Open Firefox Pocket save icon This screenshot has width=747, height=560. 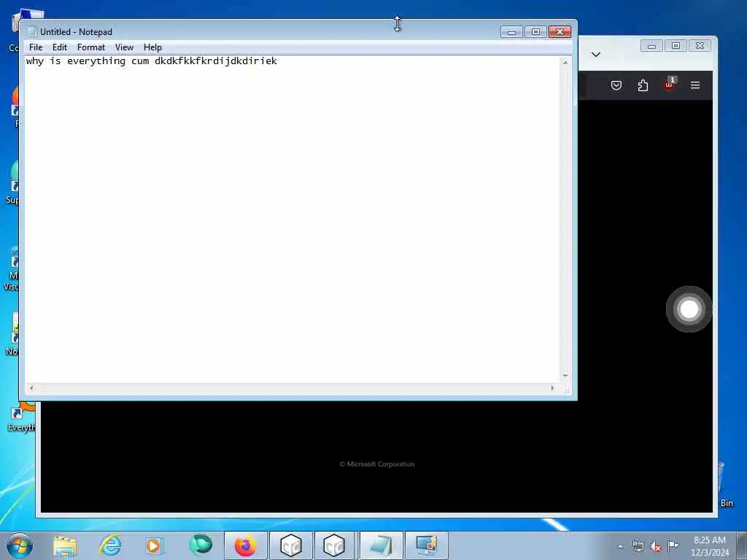point(616,85)
